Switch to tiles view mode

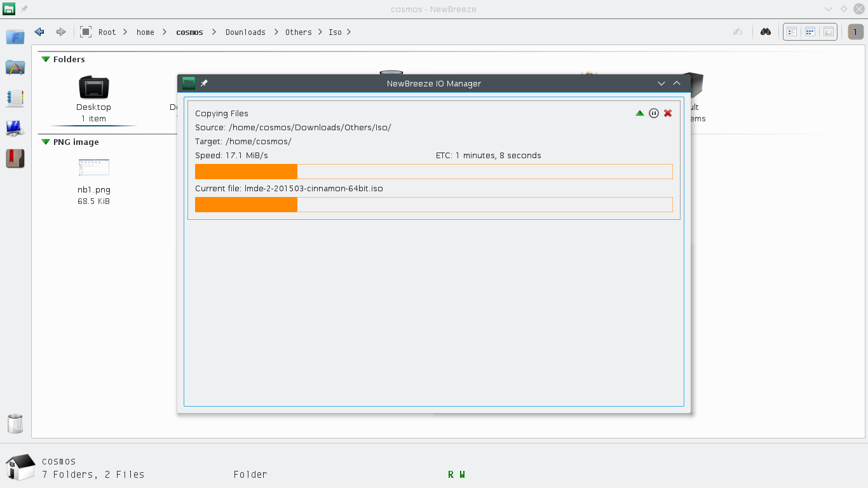[x=792, y=32]
